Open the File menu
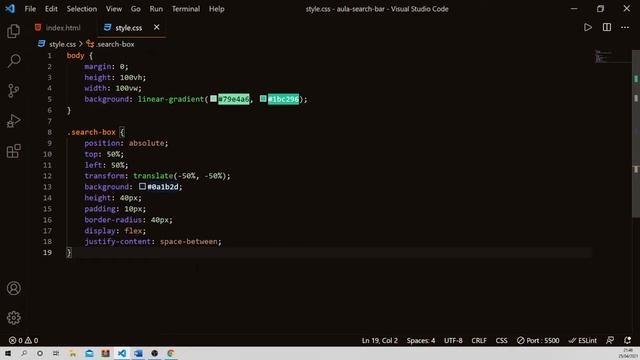This screenshot has width=640, height=360. pyautogui.click(x=30, y=9)
